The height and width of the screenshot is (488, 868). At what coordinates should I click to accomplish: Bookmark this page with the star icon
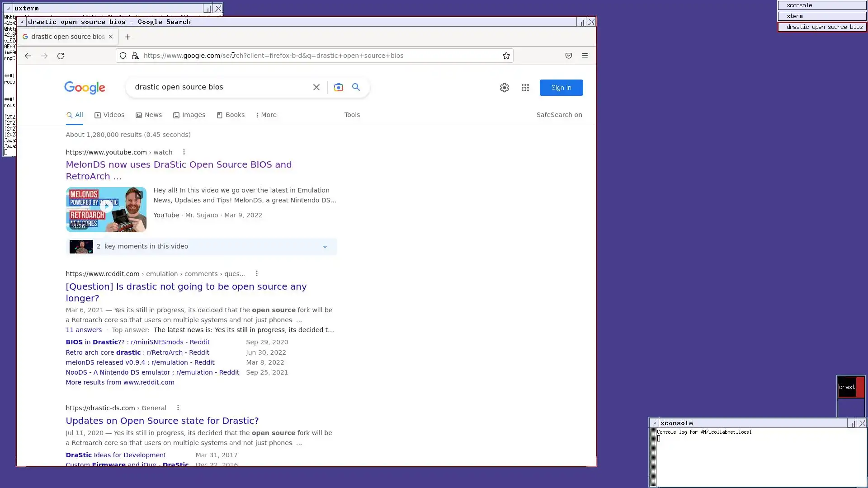[506, 56]
